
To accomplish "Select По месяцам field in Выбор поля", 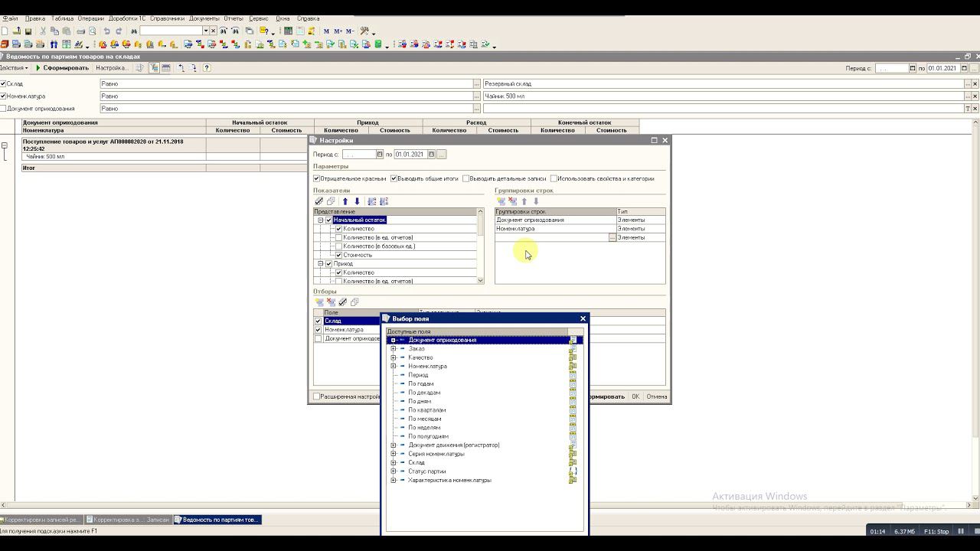I will [424, 419].
